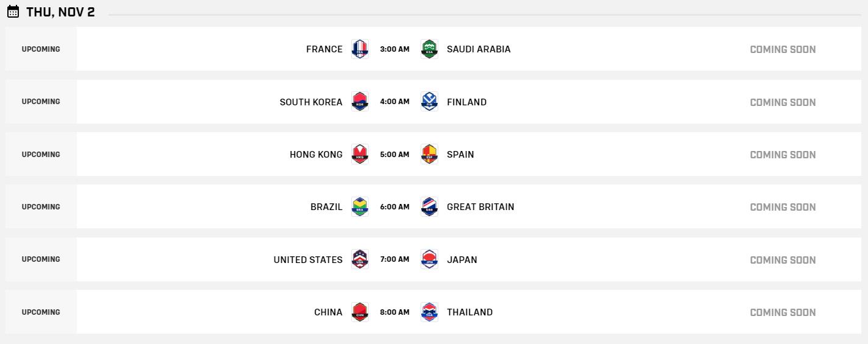Click Coming Soon for France match
The image size is (868, 344).
click(x=782, y=49)
